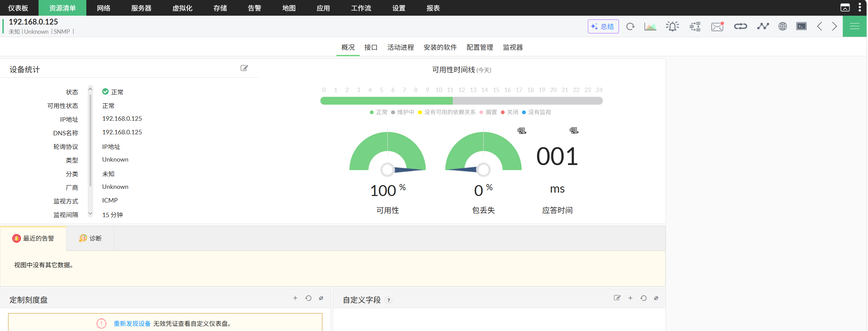
Task: Click the loop arrows icon
Action: pos(740,26)
